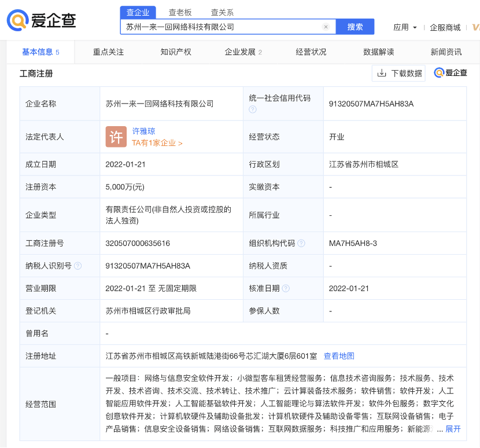The height and width of the screenshot is (448, 480).
Task: Click the registered capital 5,000万(元)
Action: pyautogui.click(x=124, y=187)
